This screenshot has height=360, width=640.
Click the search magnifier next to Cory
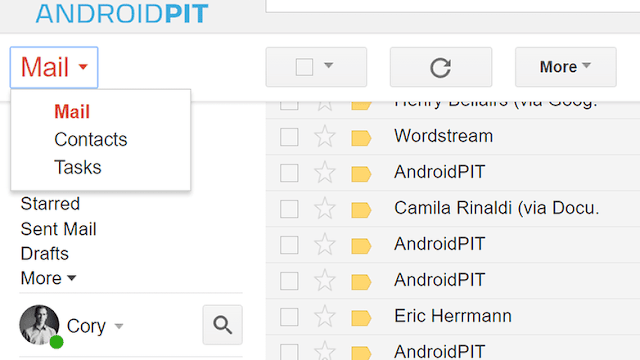coord(222,325)
